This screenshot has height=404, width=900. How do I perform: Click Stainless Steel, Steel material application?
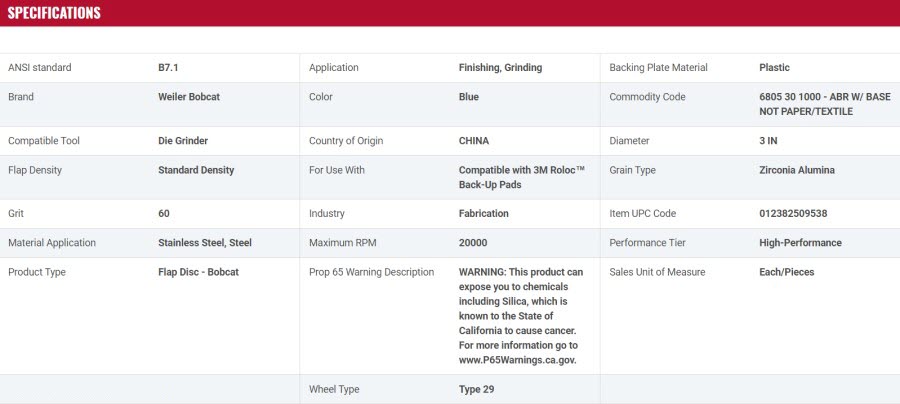pos(205,243)
